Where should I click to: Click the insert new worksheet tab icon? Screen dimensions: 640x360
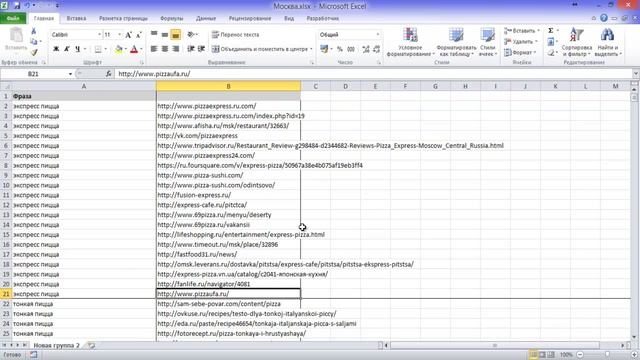(92, 345)
